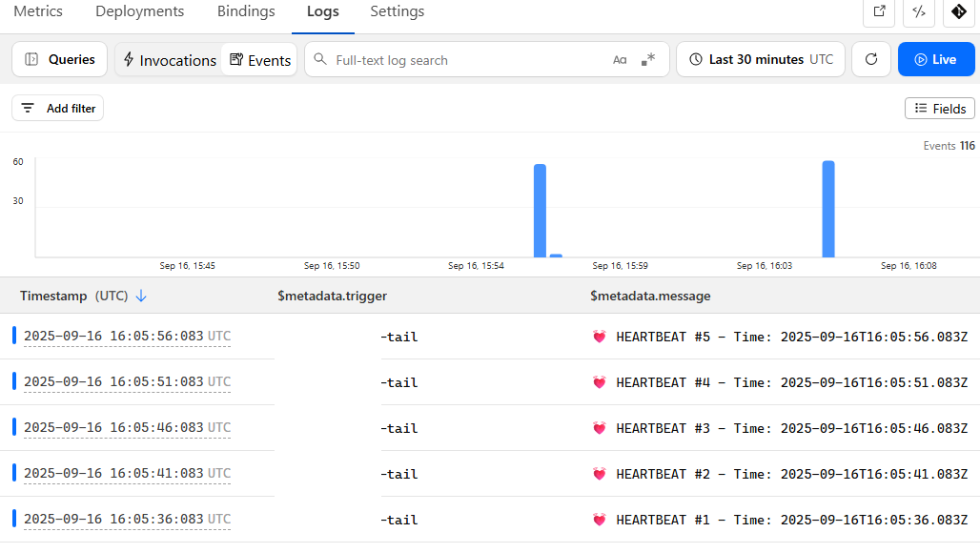Click the Timestamp (UTC) column header
The image size is (980, 553).
pos(73,296)
